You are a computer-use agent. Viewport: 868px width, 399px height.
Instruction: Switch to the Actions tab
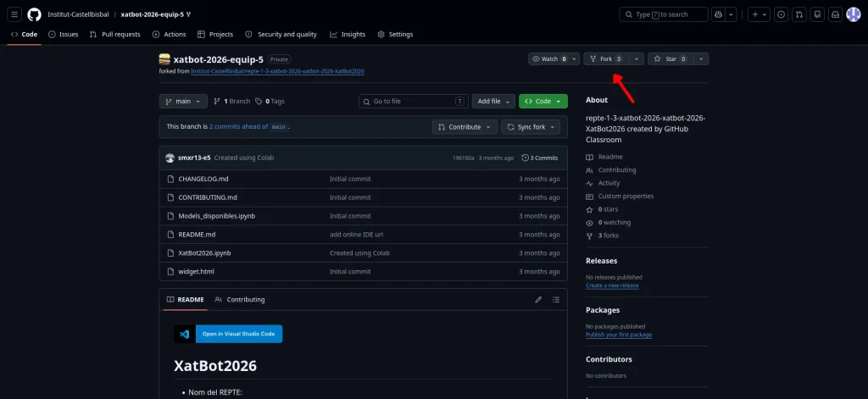[170, 35]
